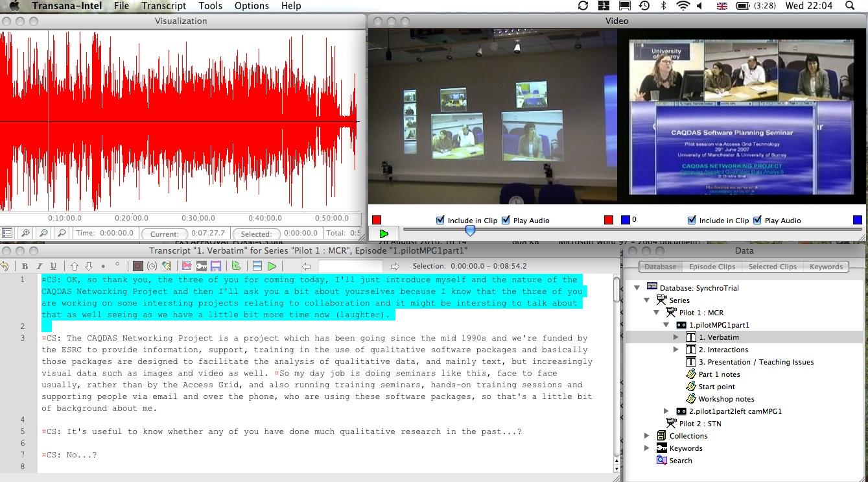
Task: Click the Bold formatting icon
Action: point(25,266)
